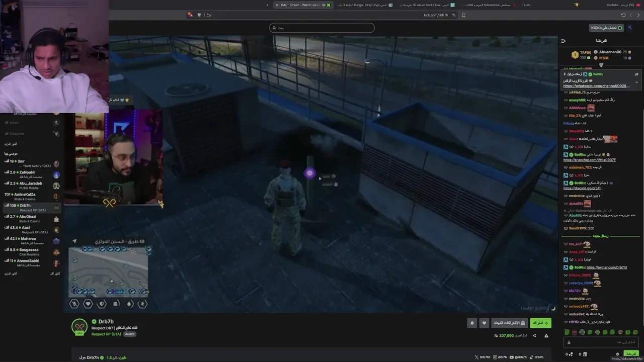Click the report warning triangle icon

[546, 336]
